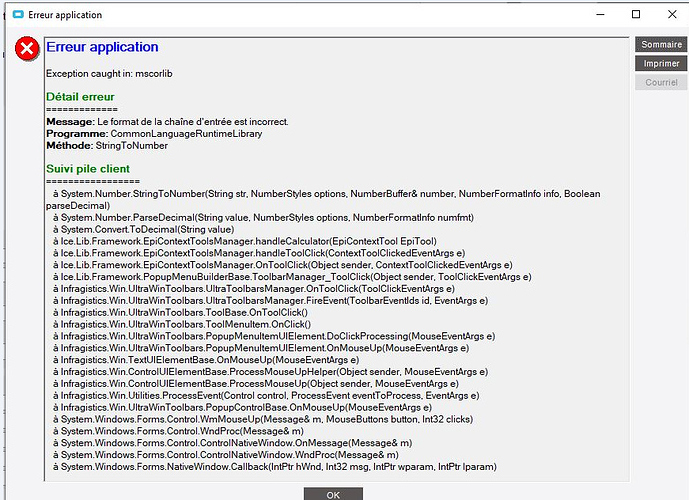
Task: Click the ControlNativeWindow.OnMessage line
Action: click(232, 443)
